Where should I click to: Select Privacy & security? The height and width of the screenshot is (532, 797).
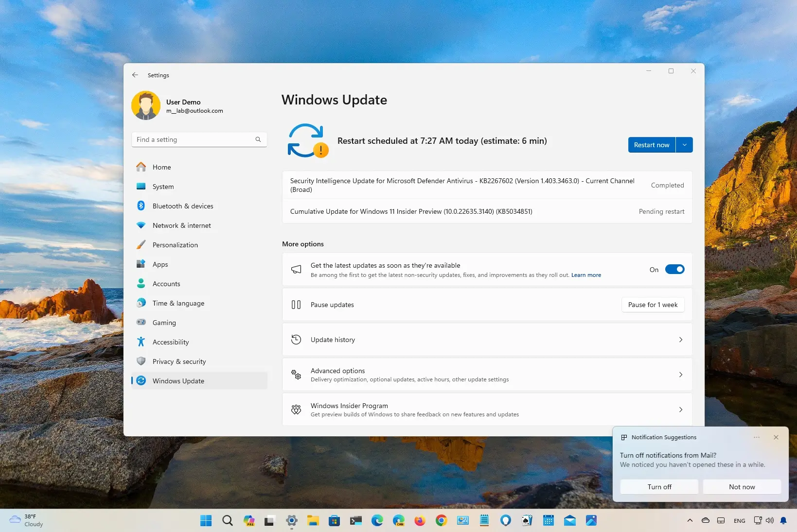pos(199,361)
